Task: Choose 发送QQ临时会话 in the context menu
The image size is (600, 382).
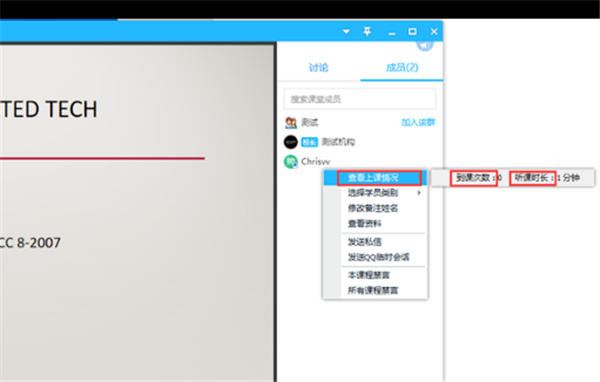Action: pyautogui.click(x=378, y=257)
